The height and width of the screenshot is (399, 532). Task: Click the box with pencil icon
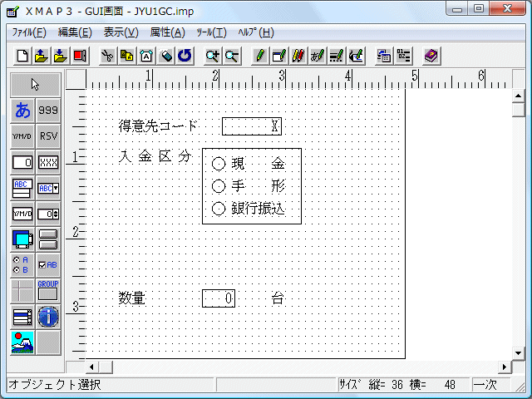279,56
